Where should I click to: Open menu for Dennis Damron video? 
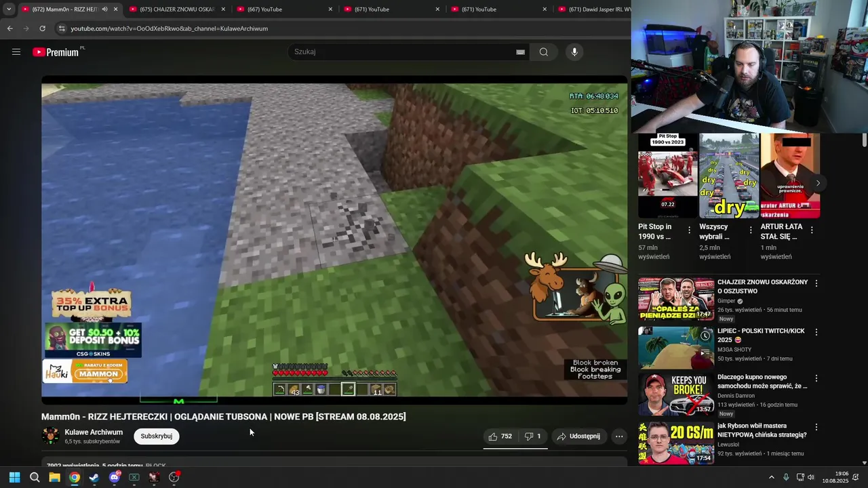point(816,378)
